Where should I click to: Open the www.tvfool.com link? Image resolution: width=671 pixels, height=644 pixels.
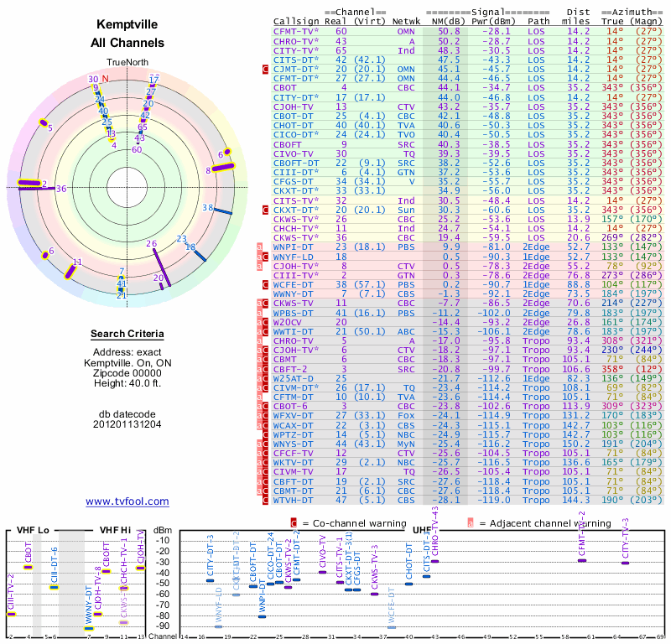pos(127,501)
